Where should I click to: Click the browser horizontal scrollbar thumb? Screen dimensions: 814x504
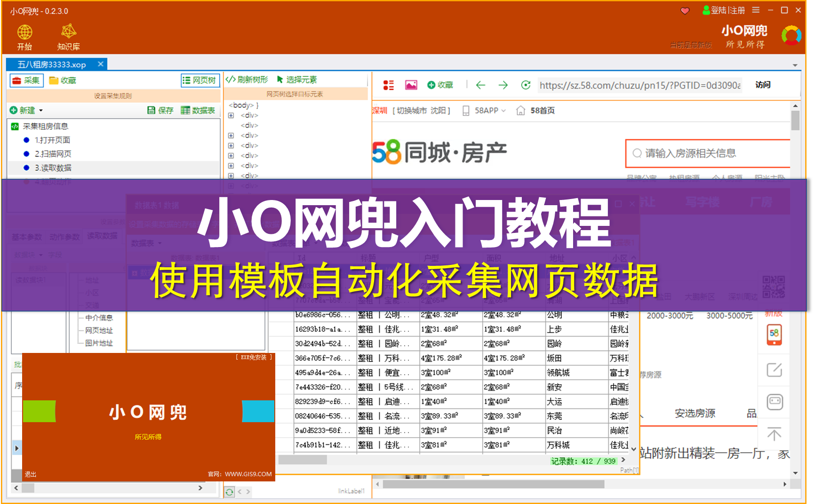pyautogui.click(x=494, y=484)
